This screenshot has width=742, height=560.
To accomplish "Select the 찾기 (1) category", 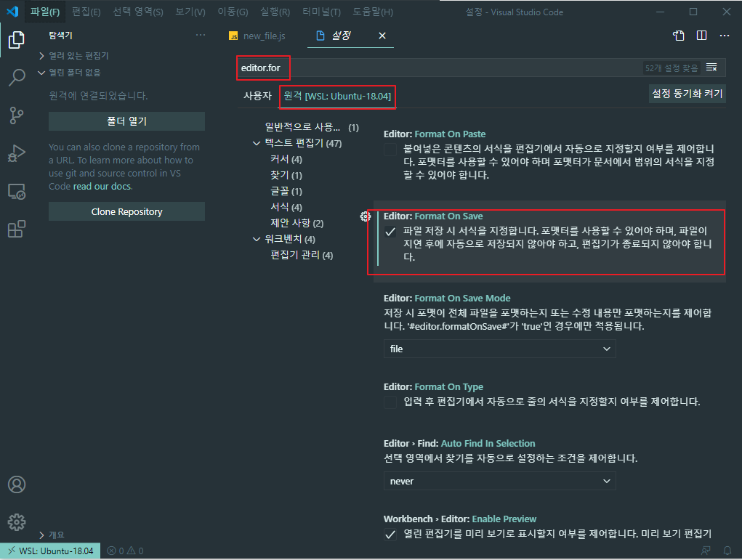I will click(x=286, y=176).
